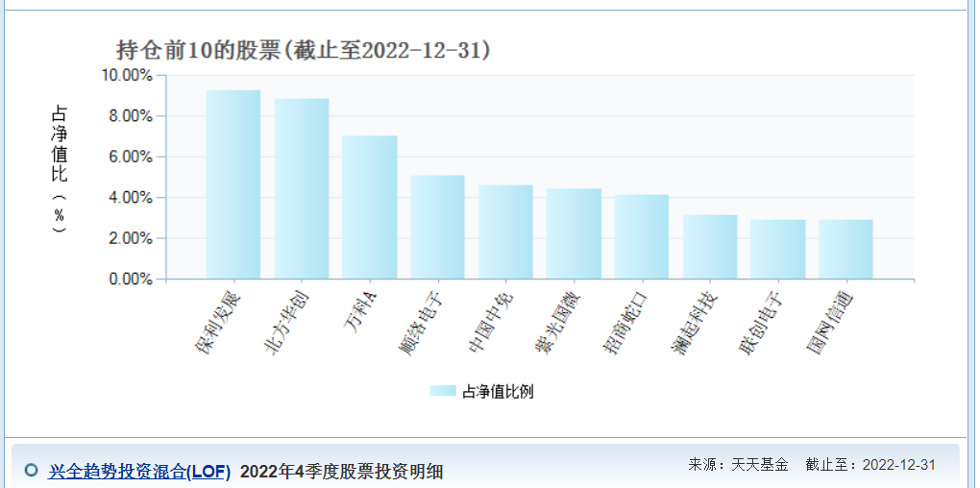Click the 来源：天天基金 source text
Image resolution: width=980 pixels, height=488 pixels.
738,464
